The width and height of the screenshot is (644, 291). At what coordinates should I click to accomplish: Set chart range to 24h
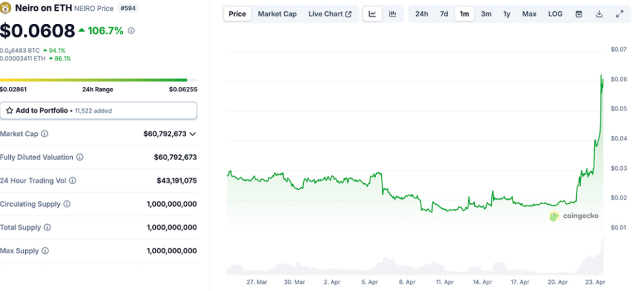[x=422, y=14]
